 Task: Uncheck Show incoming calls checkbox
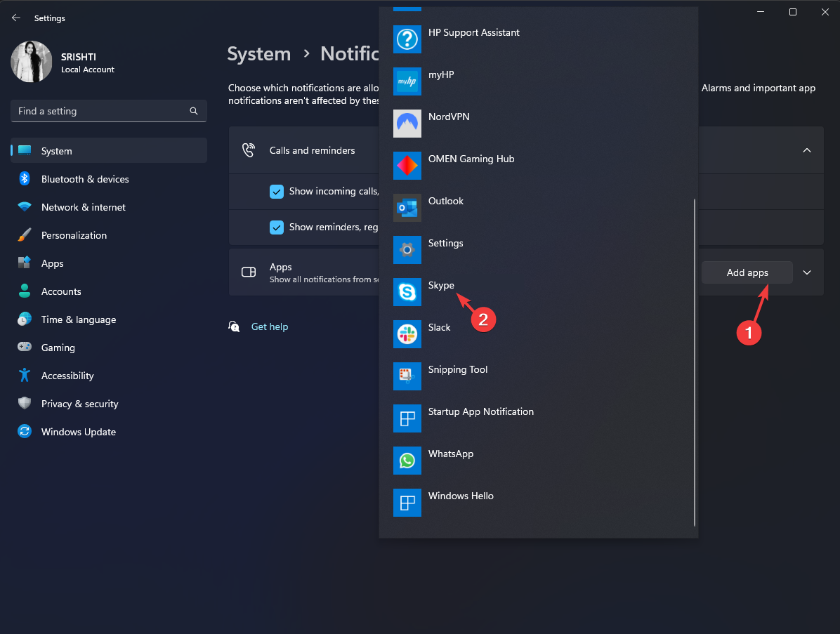tap(277, 191)
